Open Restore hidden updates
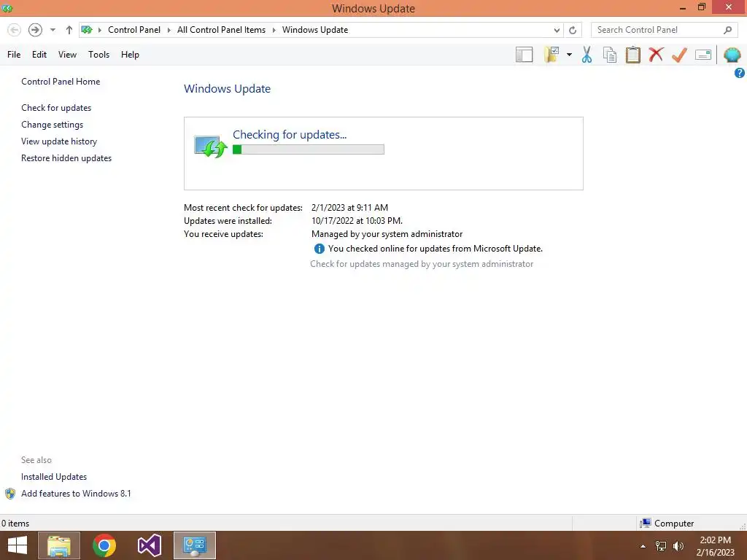The image size is (747, 560). click(66, 158)
